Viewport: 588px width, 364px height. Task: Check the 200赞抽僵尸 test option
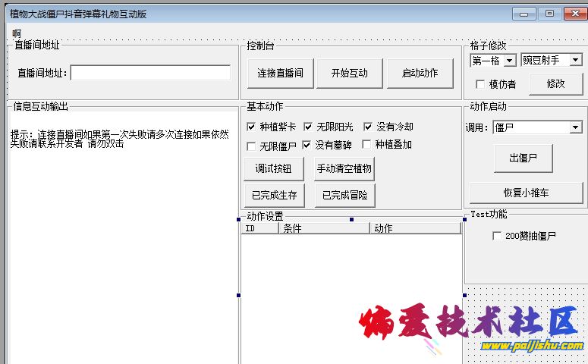tap(497, 236)
